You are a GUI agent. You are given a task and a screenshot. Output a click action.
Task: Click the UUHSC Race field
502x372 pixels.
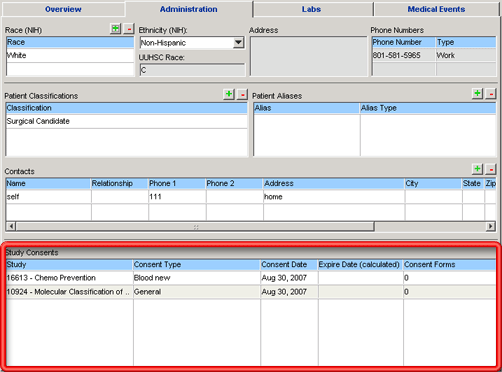point(192,70)
